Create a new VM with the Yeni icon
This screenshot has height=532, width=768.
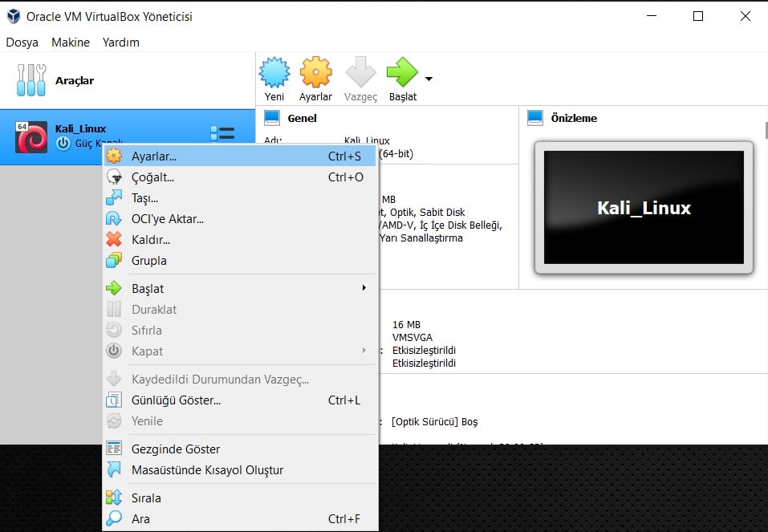coord(274,73)
